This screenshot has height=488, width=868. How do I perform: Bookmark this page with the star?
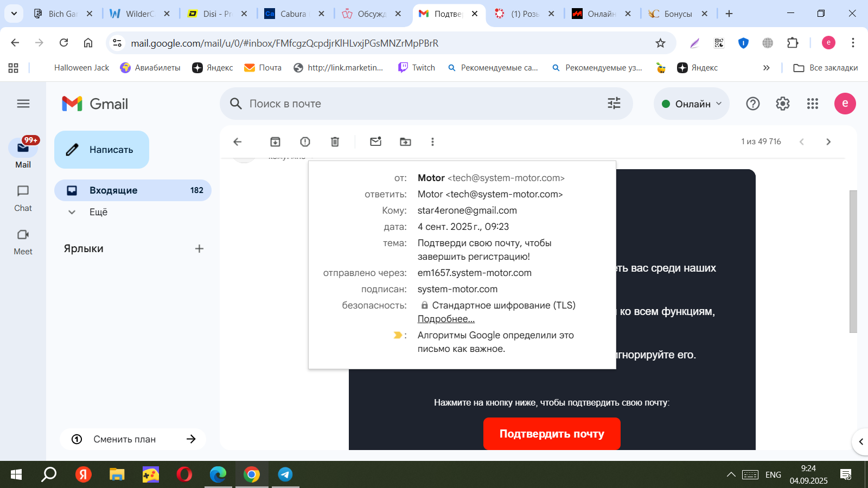coord(660,43)
